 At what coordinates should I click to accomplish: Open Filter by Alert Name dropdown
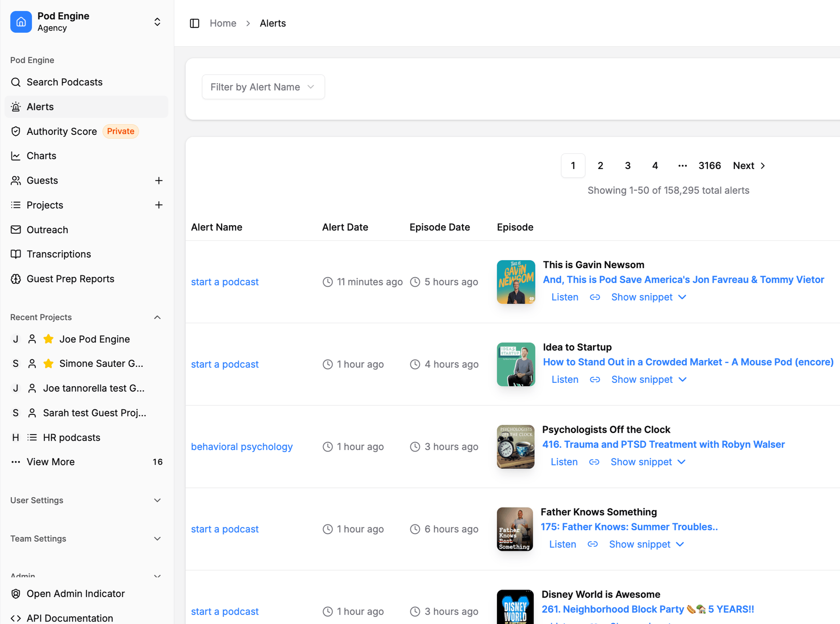coord(263,87)
